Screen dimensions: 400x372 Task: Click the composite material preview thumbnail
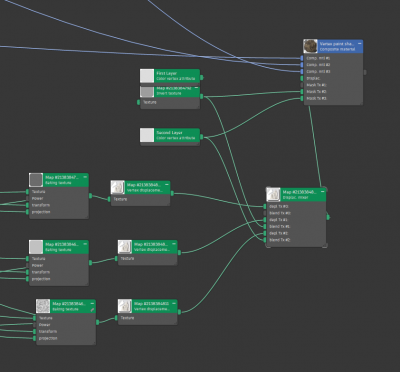[310, 46]
